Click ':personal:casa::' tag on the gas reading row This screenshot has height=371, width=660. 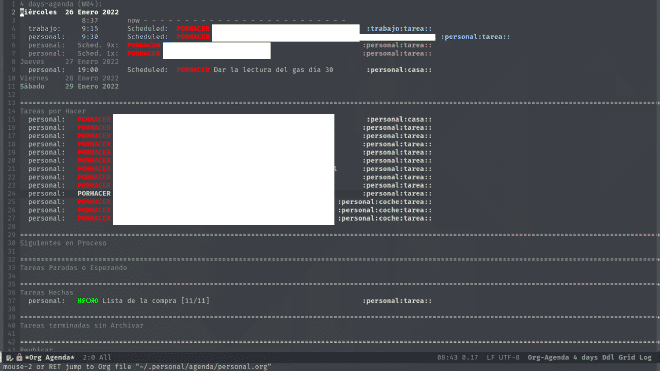coord(399,70)
